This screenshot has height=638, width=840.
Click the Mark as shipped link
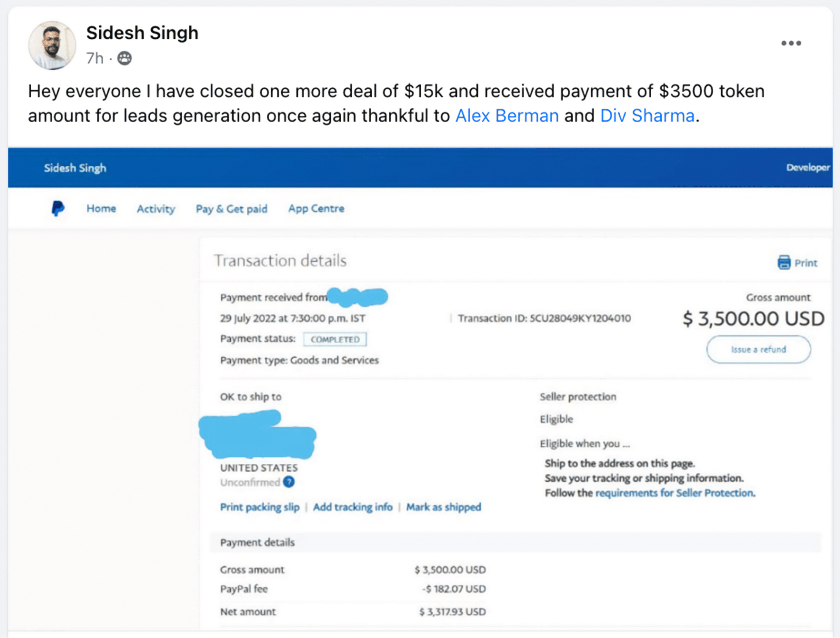click(443, 507)
